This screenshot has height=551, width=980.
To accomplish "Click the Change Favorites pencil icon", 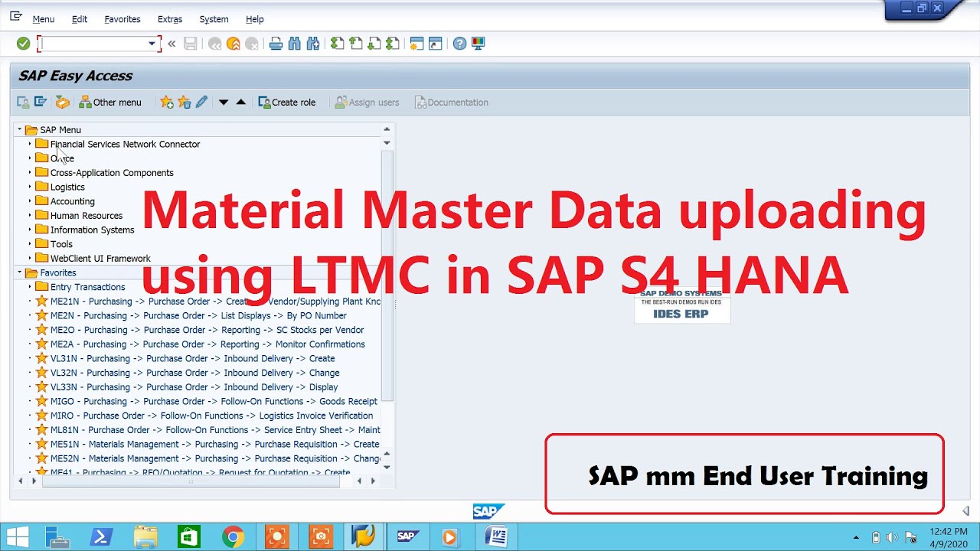I will point(202,102).
